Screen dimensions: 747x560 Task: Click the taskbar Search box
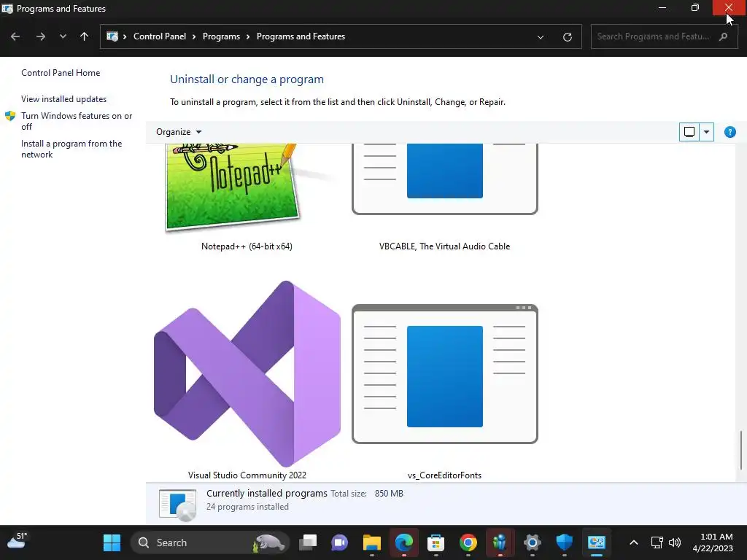pos(209,542)
